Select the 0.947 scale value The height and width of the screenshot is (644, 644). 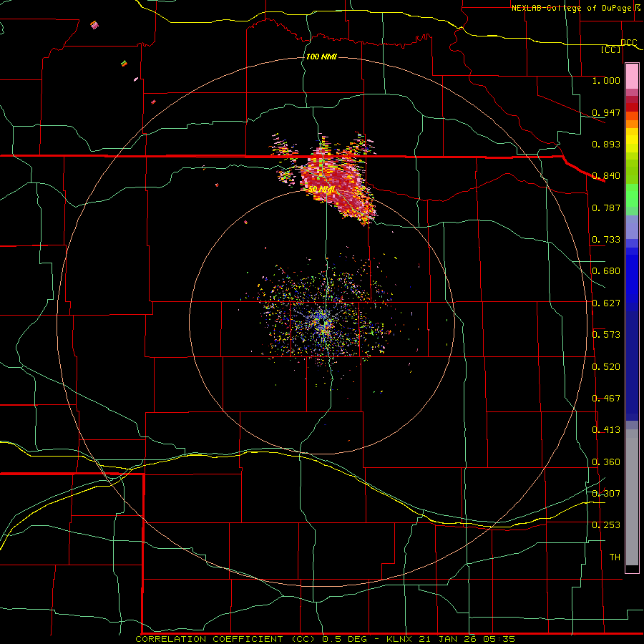tap(606, 112)
